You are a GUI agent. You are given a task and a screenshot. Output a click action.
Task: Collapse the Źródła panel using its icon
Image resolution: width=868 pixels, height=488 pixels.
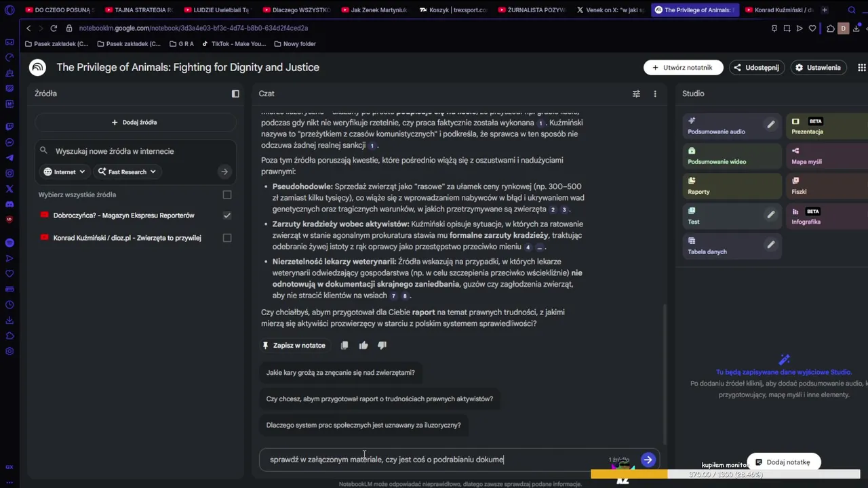tap(235, 94)
